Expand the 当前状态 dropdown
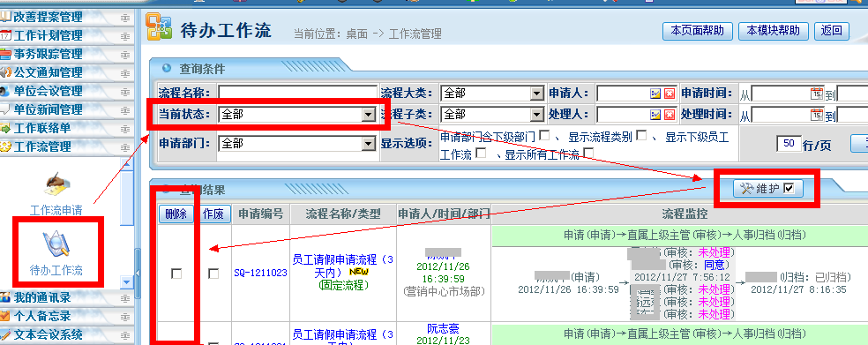 click(368, 115)
